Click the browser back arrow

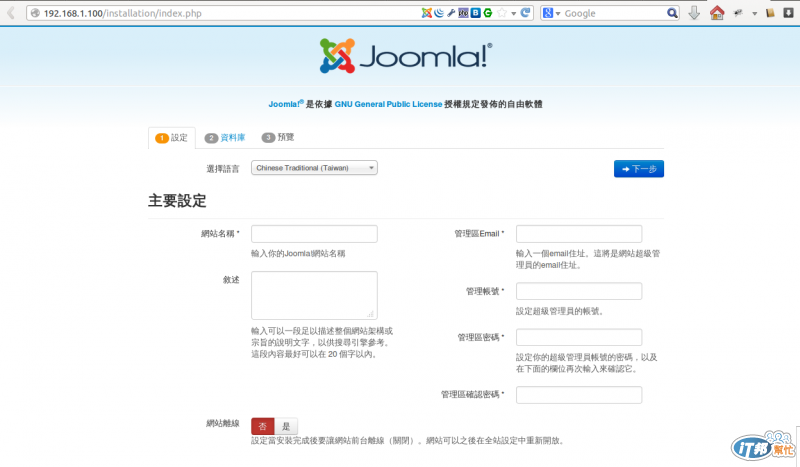point(11,13)
